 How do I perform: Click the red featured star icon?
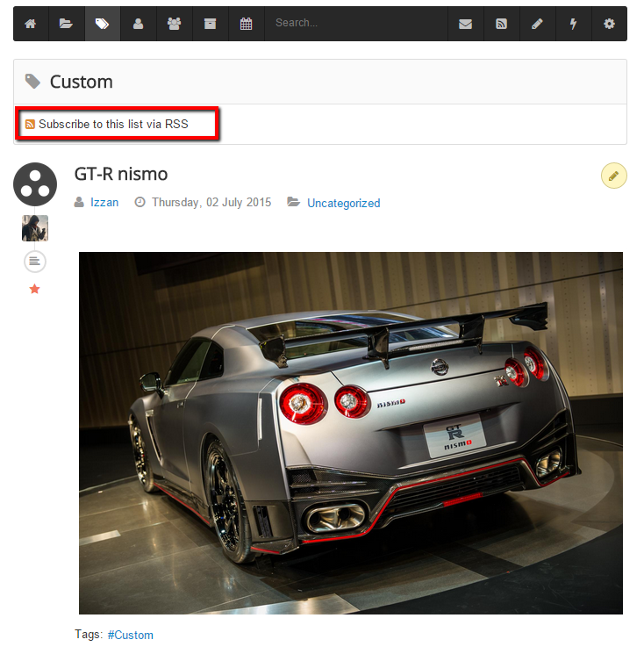34,289
